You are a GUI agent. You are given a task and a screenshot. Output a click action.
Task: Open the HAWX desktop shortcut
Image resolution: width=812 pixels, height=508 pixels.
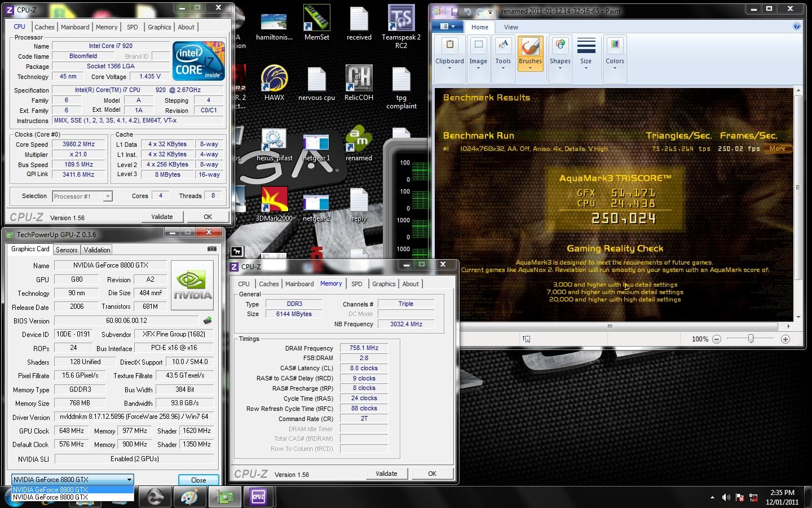[x=274, y=83]
